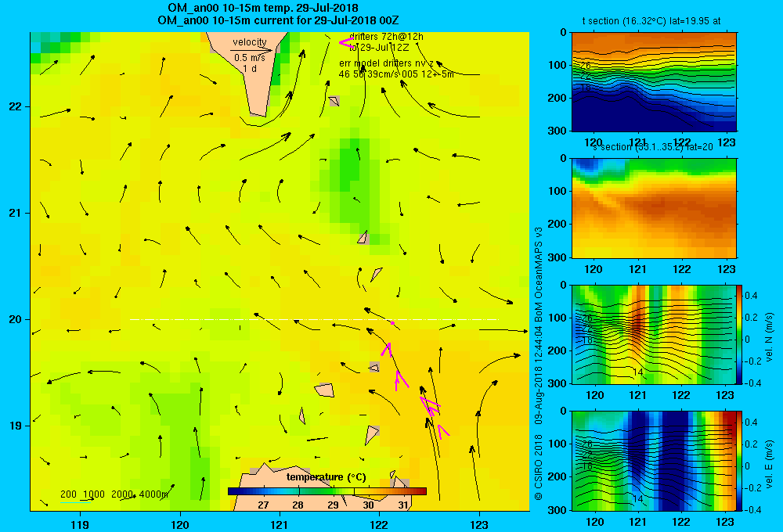Click the 0.4 tick on the vel. N colorbar
Image resolution: width=783 pixels, height=532 pixels.
tap(752, 296)
